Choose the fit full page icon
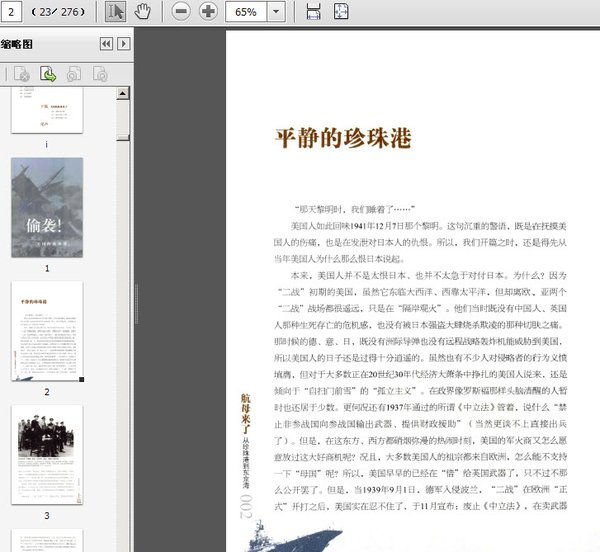 pos(341,11)
